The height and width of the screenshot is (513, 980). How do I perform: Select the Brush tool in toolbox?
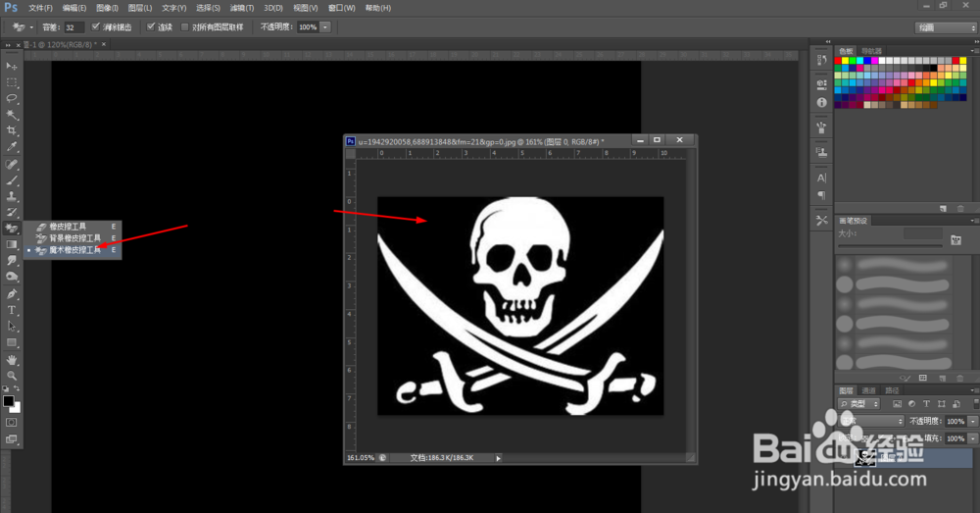coord(11,180)
